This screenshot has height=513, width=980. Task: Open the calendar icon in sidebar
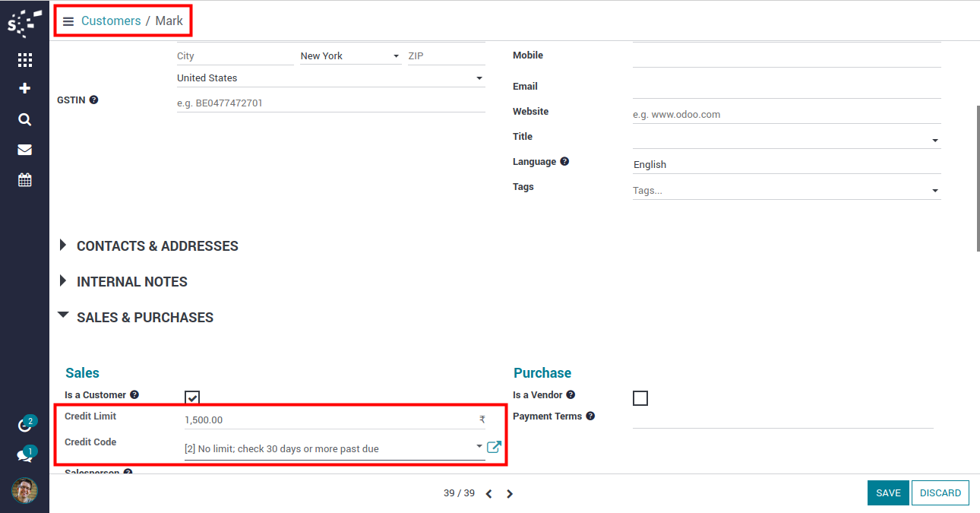pos(24,180)
